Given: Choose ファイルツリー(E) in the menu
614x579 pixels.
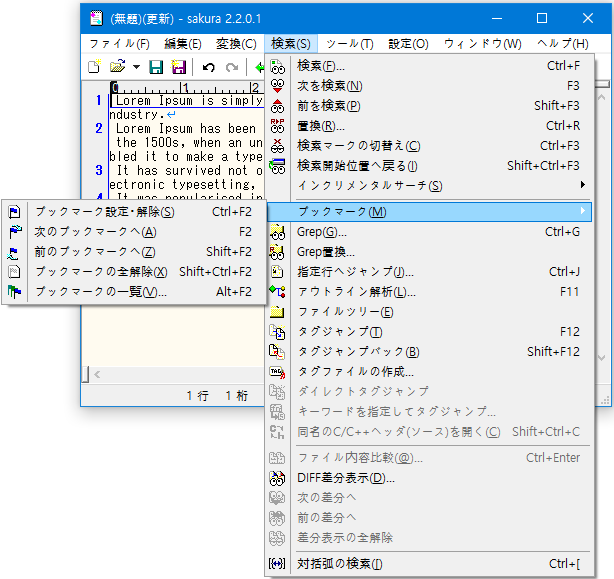Looking at the screenshot, I should point(430,312).
